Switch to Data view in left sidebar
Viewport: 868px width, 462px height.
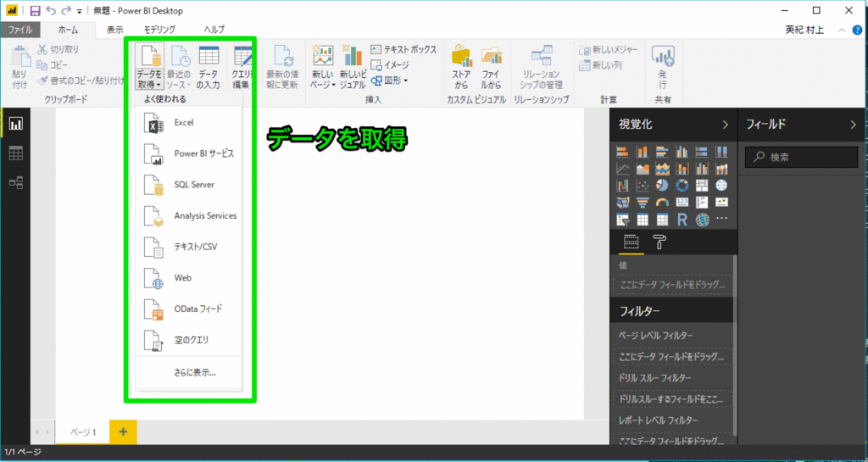15,153
